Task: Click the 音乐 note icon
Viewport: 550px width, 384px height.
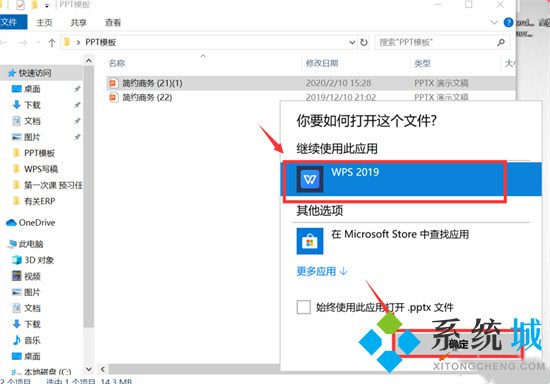Action: [x=16, y=340]
